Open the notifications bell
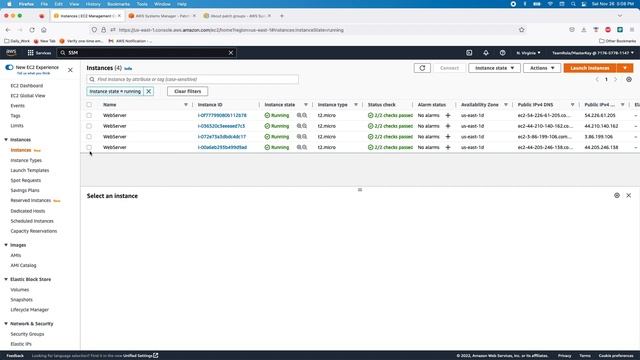640x360 pixels. [x=486, y=53]
